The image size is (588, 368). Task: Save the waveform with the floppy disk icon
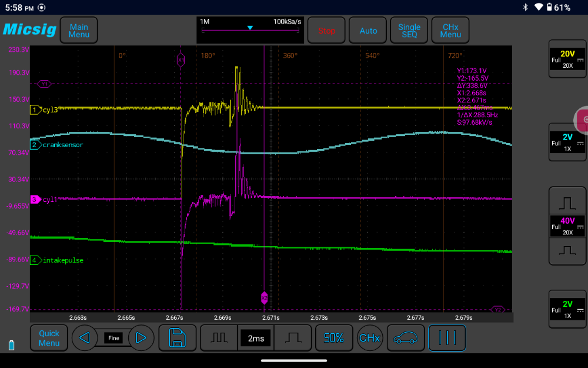point(178,338)
